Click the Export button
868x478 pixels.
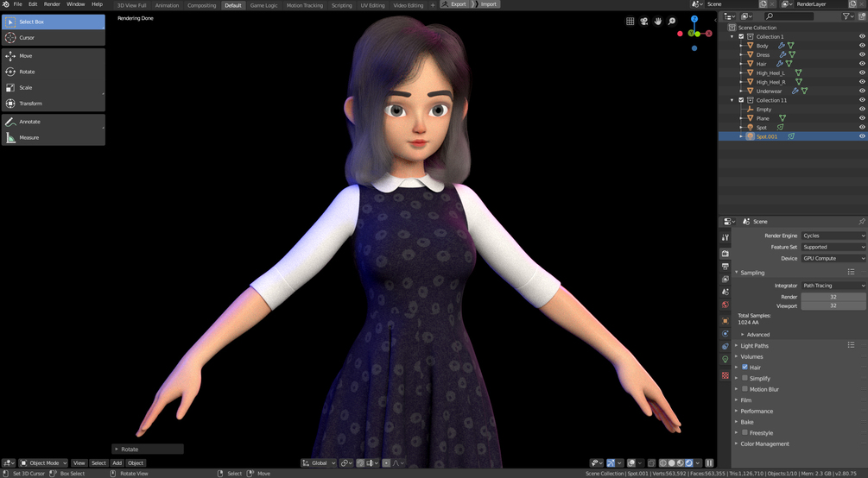[x=454, y=4]
